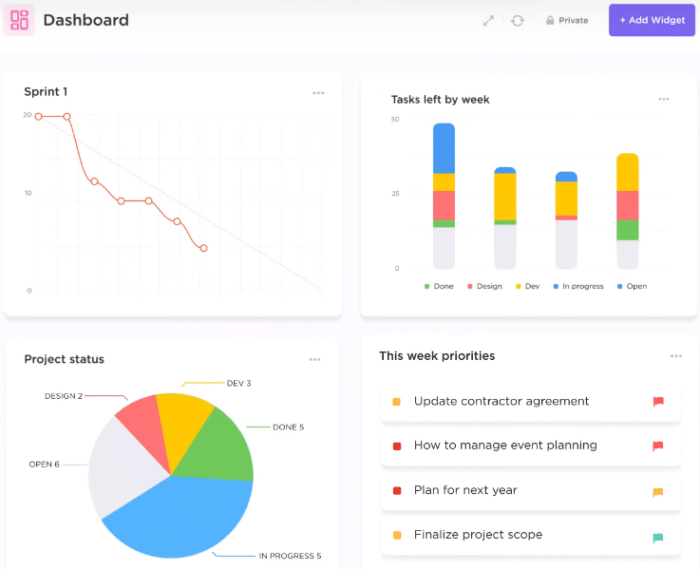Toggle the In progress legend item
Image resolution: width=700 pixels, height=569 pixels.
[578, 286]
